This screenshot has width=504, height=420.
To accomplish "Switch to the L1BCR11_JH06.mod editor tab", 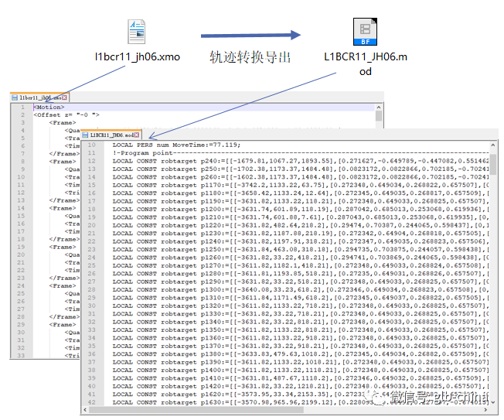I will coord(111,135).
